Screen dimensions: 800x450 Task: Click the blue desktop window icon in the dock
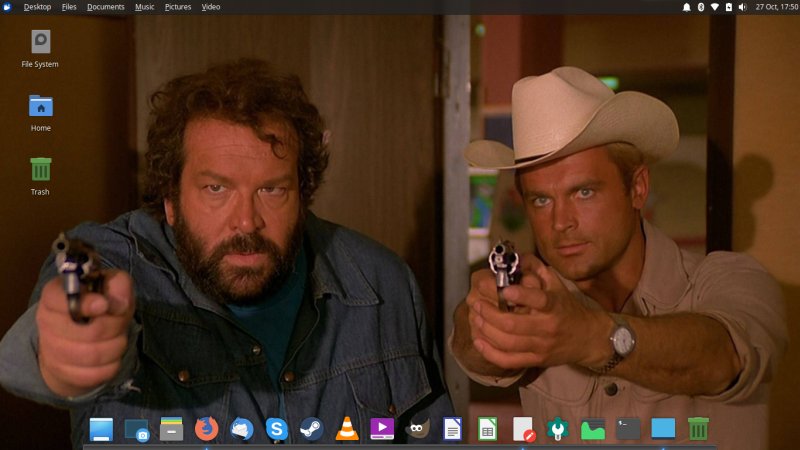click(x=663, y=429)
